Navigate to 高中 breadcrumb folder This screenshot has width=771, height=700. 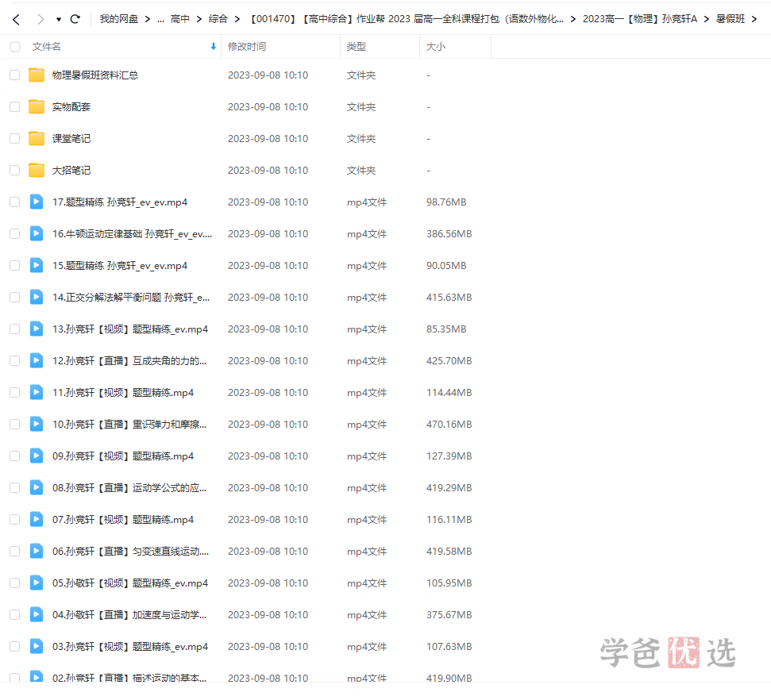coord(180,19)
